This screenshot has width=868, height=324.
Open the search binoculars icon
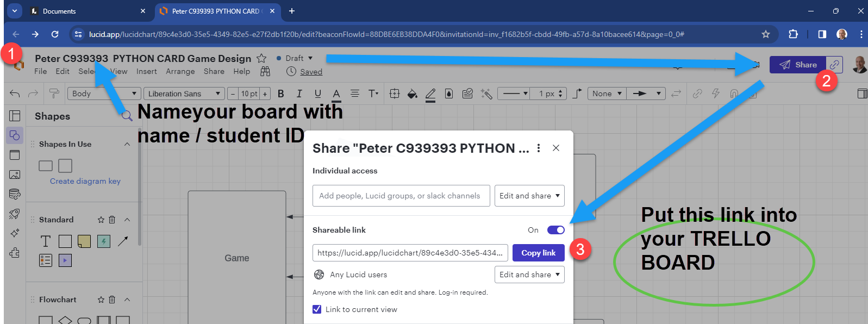pos(265,71)
